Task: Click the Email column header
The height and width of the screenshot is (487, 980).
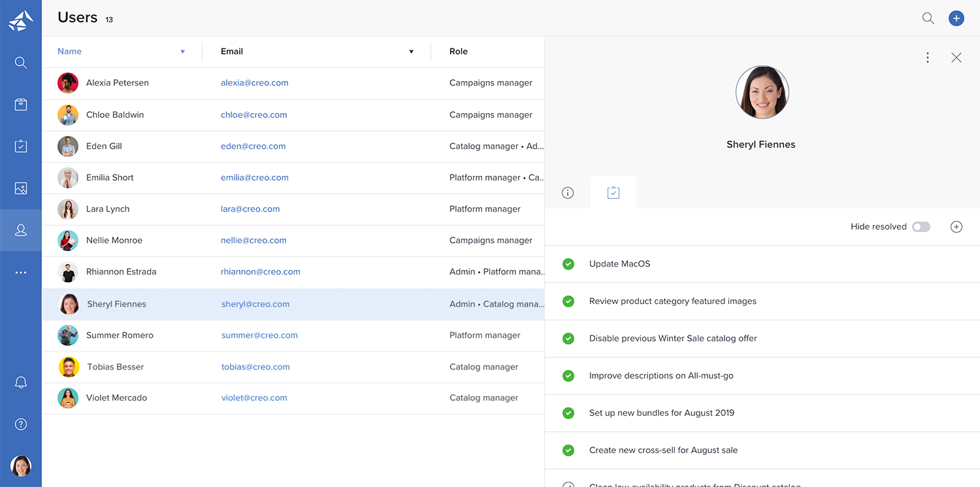Action: (232, 52)
